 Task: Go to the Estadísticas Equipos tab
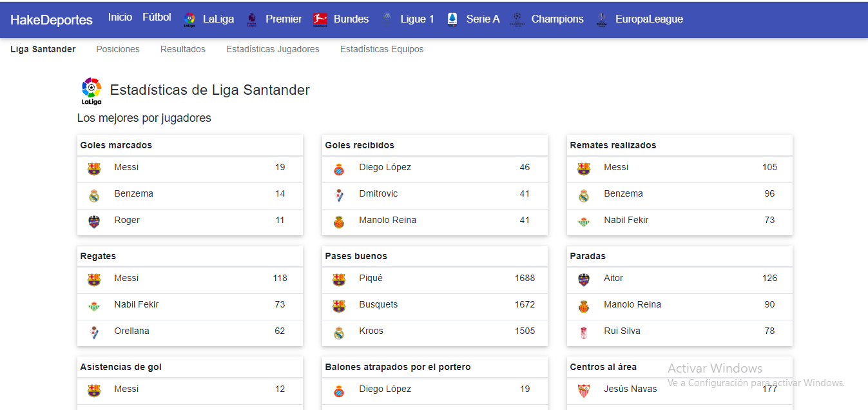click(x=381, y=49)
